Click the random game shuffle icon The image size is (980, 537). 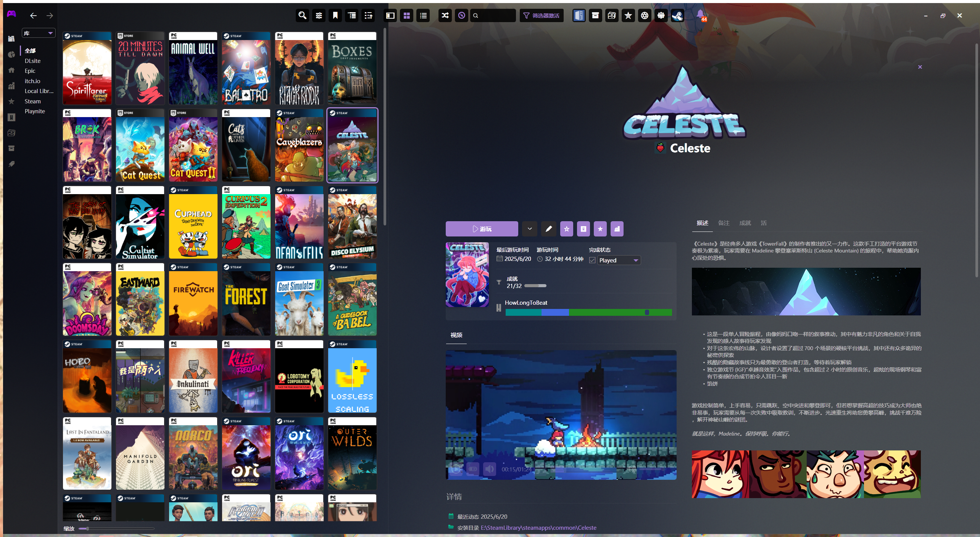tap(445, 16)
